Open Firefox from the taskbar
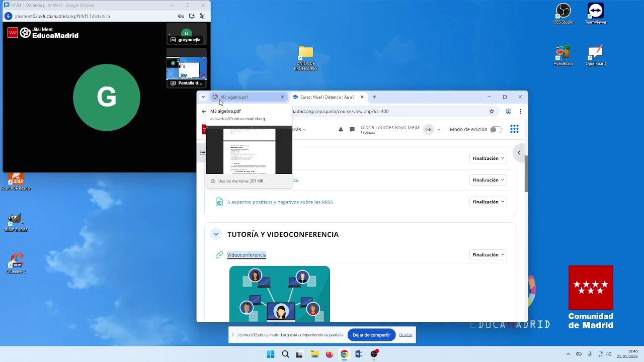644x362 pixels. pos(330,354)
